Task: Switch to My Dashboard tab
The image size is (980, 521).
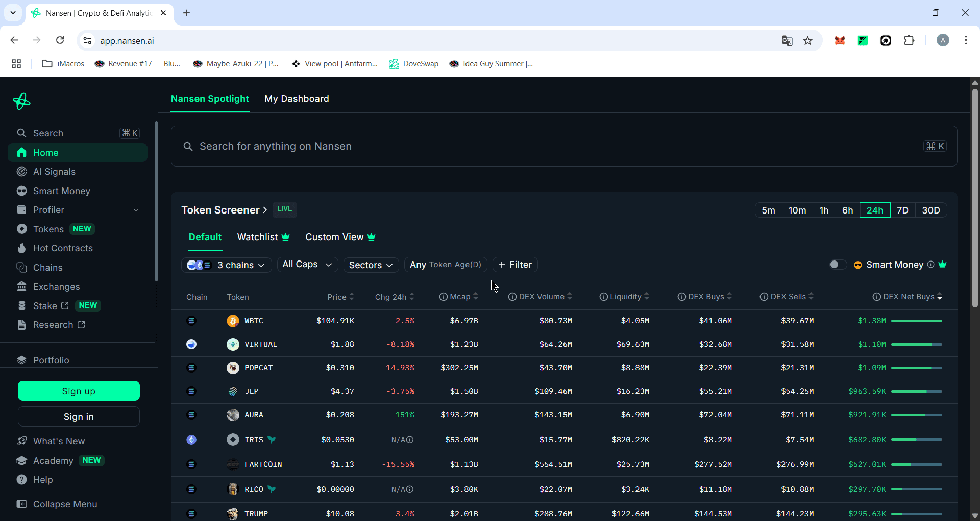Action: click(297, 99)
